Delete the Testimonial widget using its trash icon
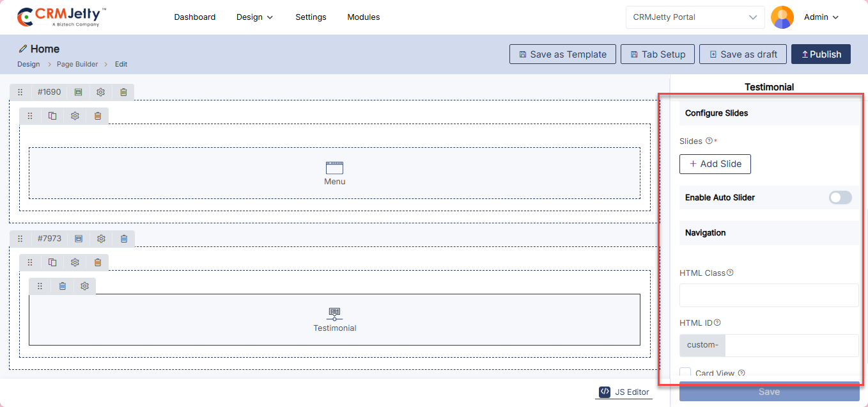 point(62,286)
